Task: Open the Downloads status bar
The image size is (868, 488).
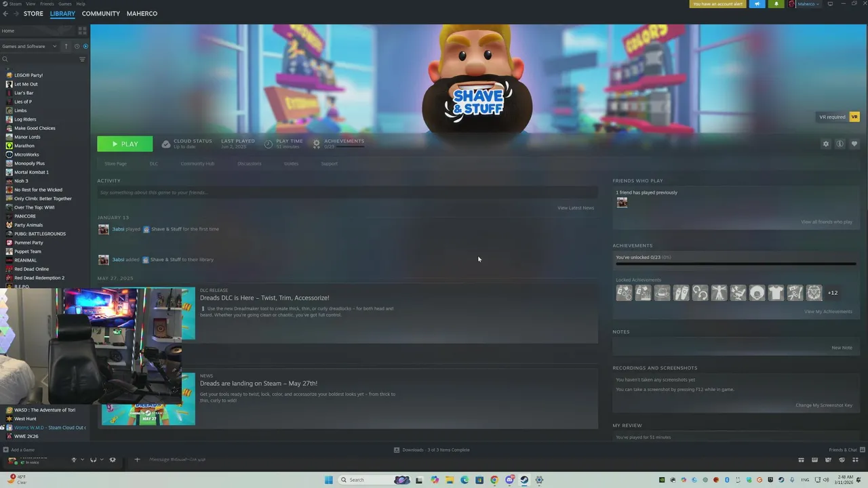Action: tap(432, 450)
